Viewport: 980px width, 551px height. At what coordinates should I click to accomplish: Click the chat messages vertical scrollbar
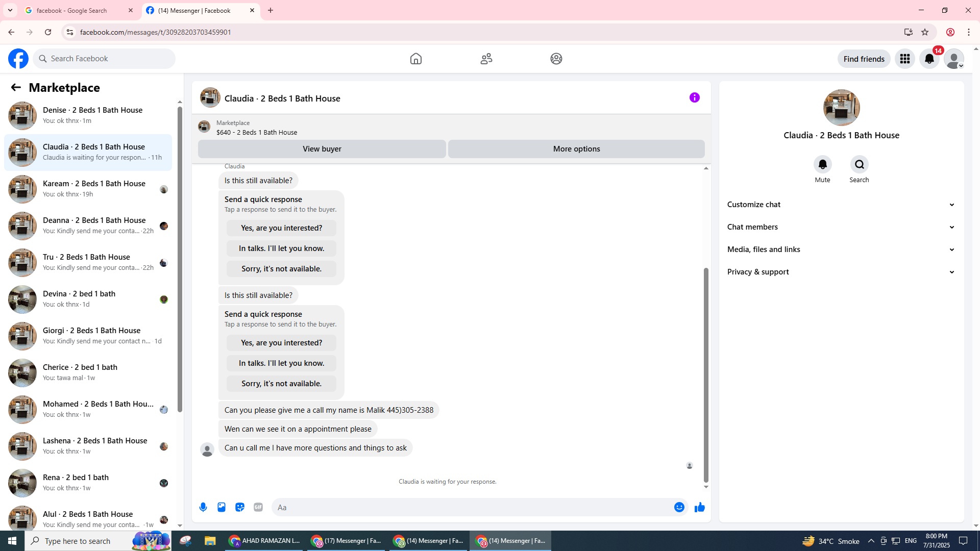coord(706,374)
